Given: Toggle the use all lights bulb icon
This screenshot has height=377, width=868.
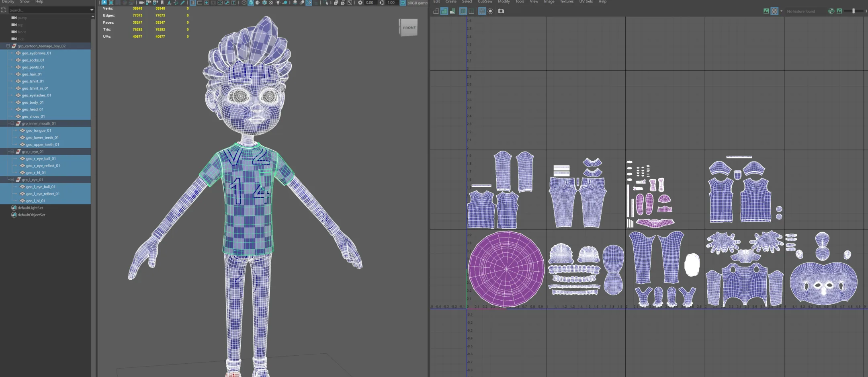Looking at the screenshot, I should (278, 2).
